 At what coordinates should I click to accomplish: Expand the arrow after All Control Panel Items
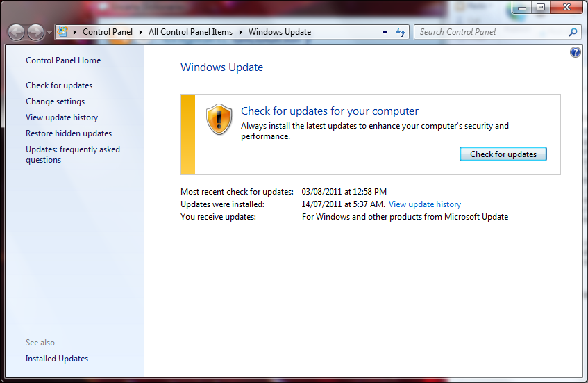tap(240, 32)
